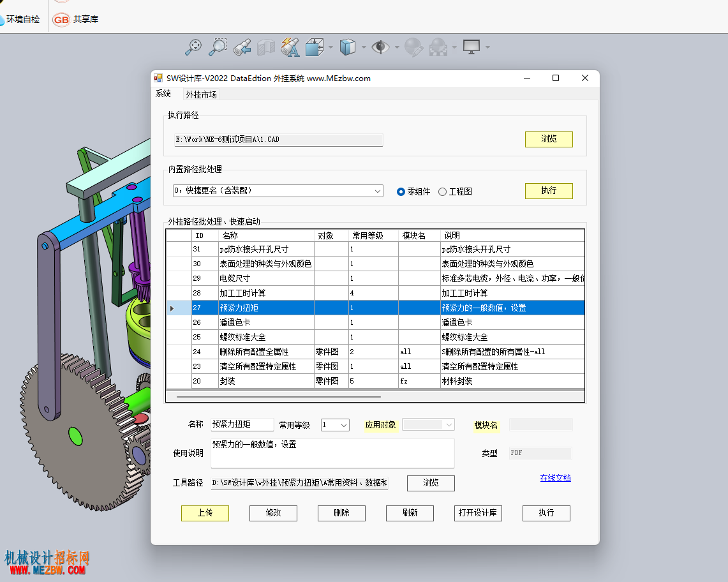728x582 pixels.
Task: Click the 打开设计库 button
Action: coord(478,513)
